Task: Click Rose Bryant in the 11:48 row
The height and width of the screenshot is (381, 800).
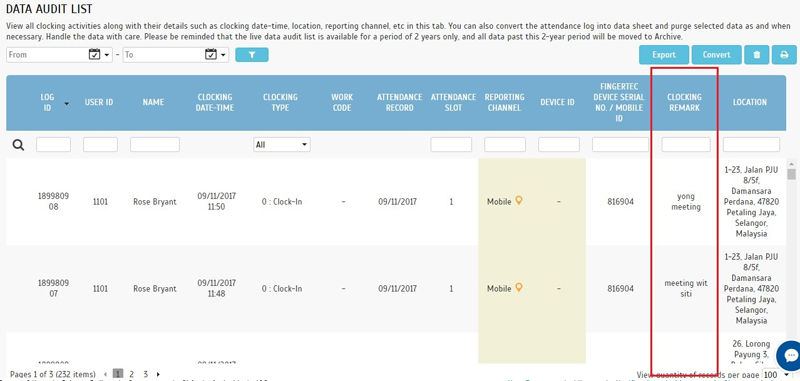Action: (x=155, y=289)
